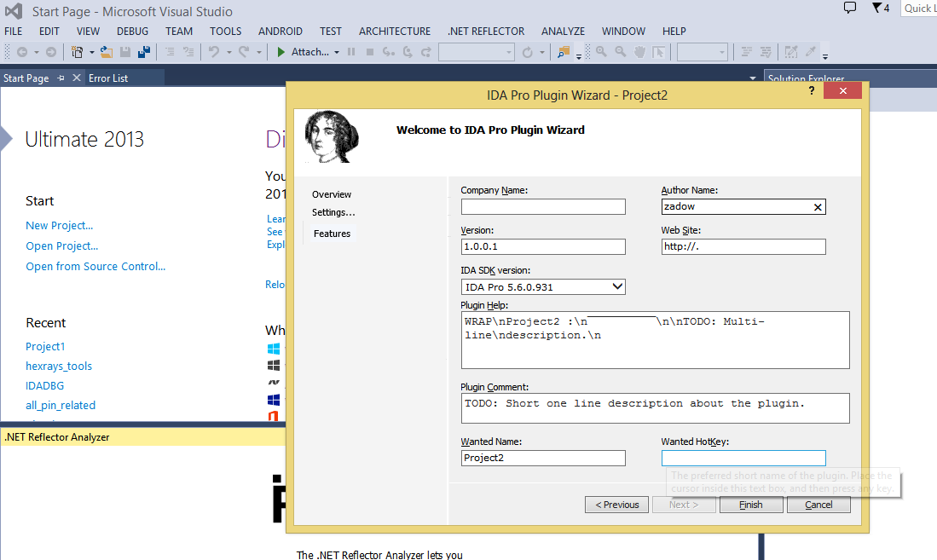Click the Step Over debug icon
Viewport: 937px width, 560px height.
pyautogui.click(x=408, y=52)
